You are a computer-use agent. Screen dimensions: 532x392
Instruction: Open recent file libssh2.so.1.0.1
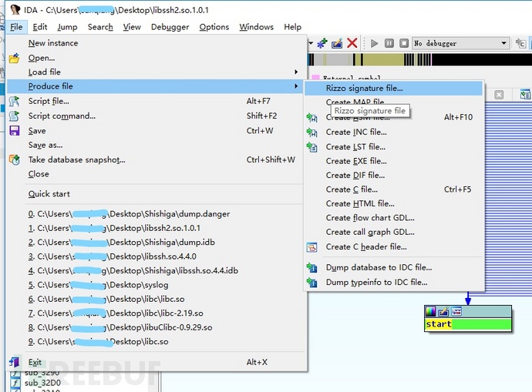(155, 228)
